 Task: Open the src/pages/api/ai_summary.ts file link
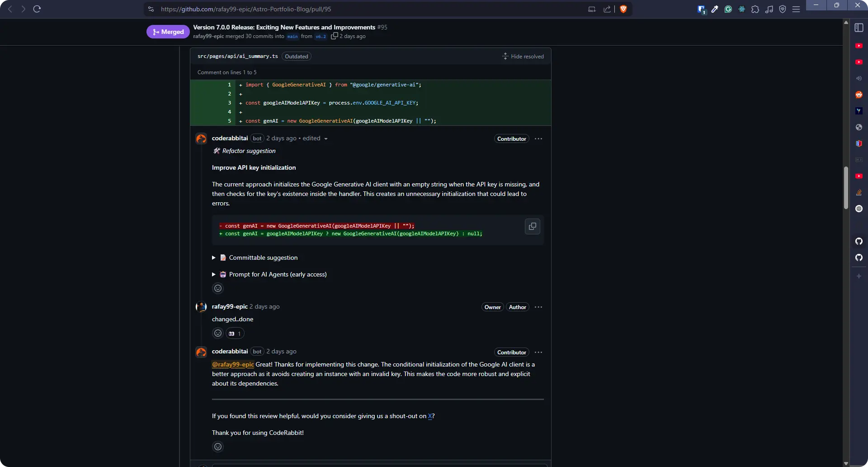point(238,56)
